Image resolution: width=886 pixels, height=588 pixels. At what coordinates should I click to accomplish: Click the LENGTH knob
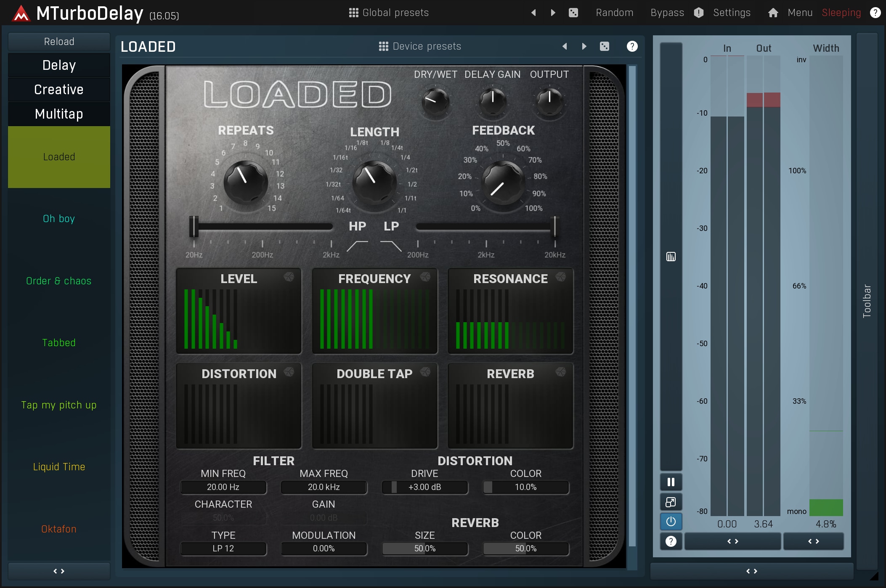[374, 182]
